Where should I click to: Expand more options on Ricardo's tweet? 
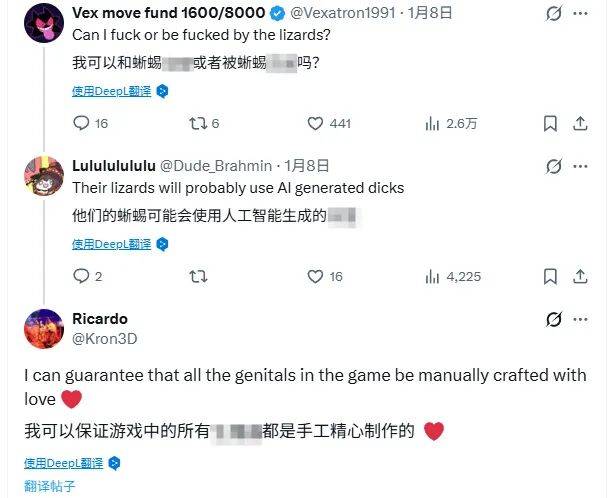tap(580, 319)
